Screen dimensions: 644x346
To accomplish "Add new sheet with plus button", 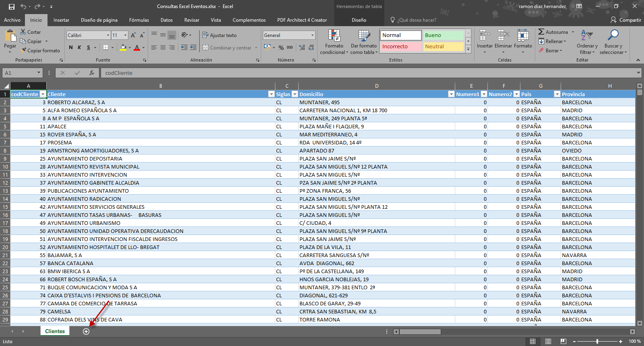I will (x=86, y=331).
